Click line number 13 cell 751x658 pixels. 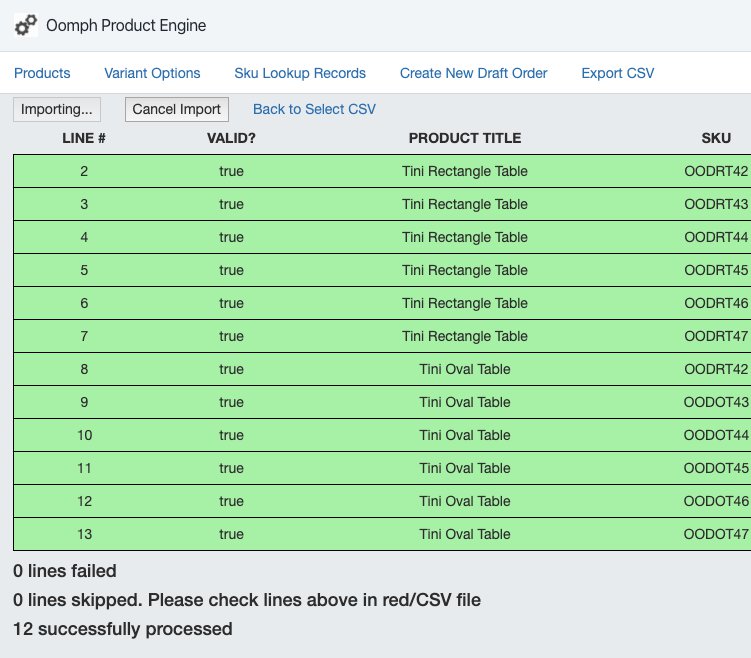pyautogui.click(x=84, y=534)
